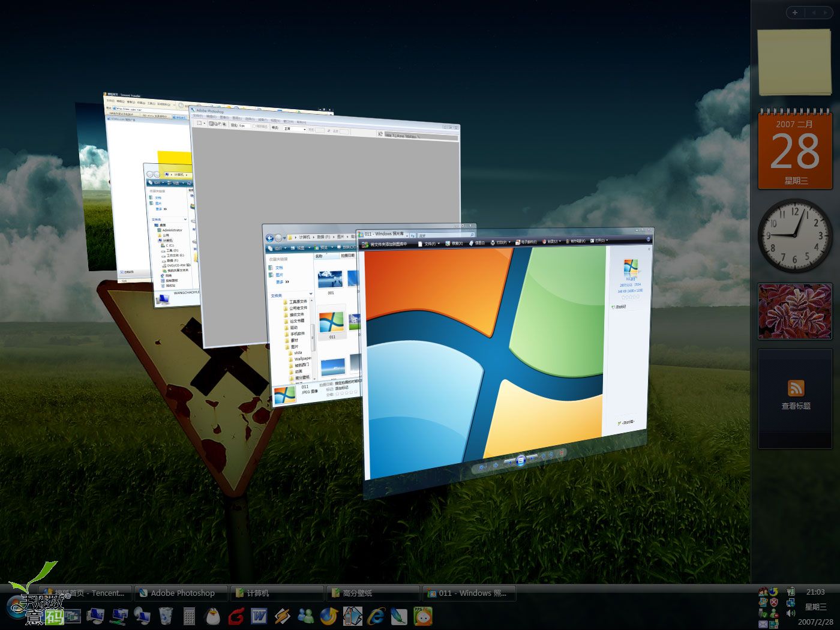Open the feather quill icon in quick launch
Screen dimensions: 840x630
399,616
